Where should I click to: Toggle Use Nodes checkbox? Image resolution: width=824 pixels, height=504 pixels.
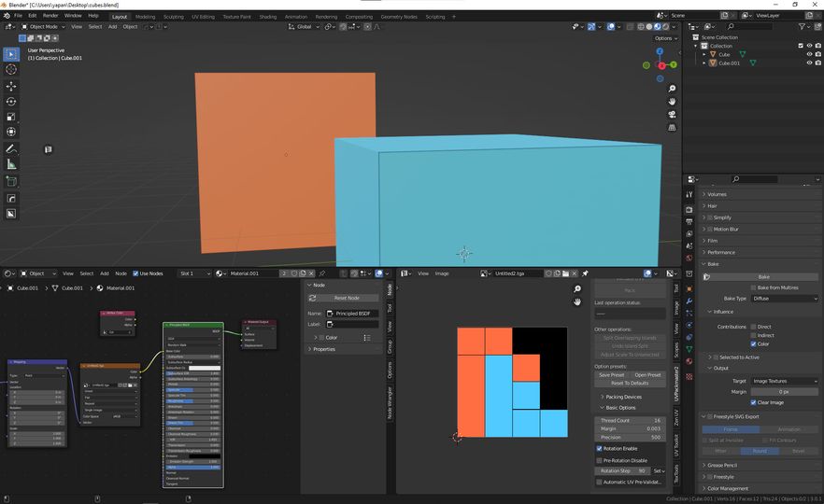135,273
